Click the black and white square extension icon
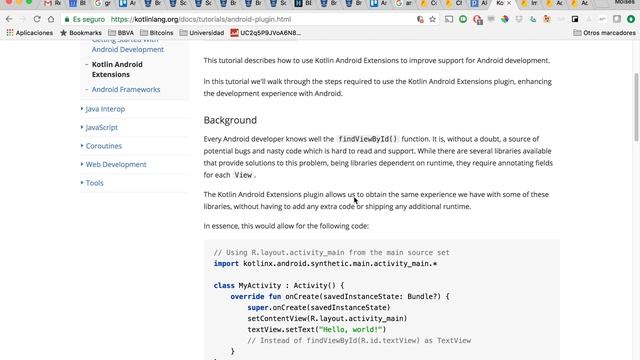The height and width of the screenshot is (360, 640). coord(575,19)
